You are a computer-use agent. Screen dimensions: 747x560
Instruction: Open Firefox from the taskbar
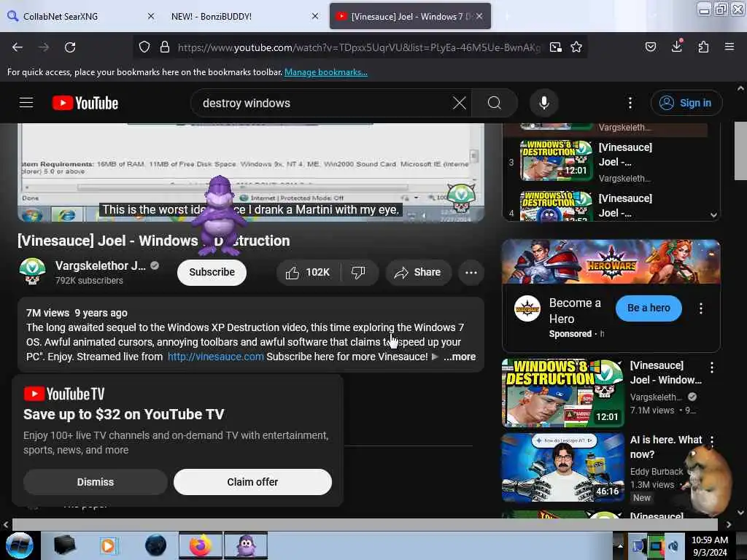click(201, 545)
